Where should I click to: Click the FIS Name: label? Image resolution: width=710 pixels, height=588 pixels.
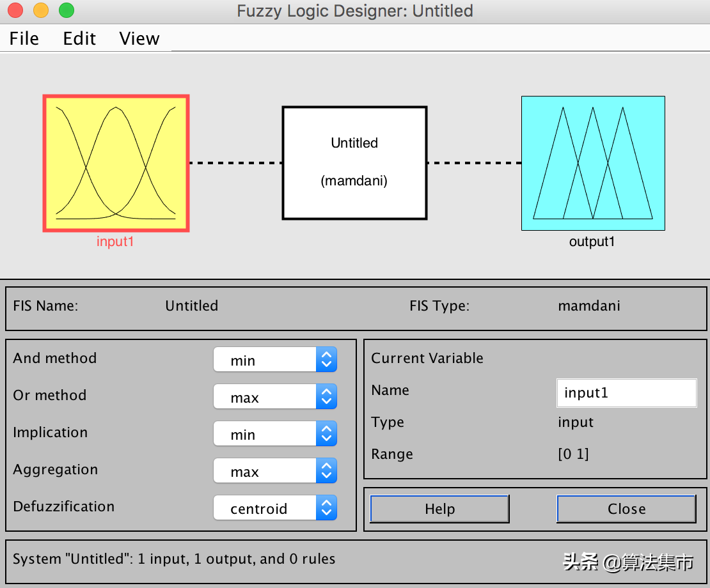click(45, 306)
